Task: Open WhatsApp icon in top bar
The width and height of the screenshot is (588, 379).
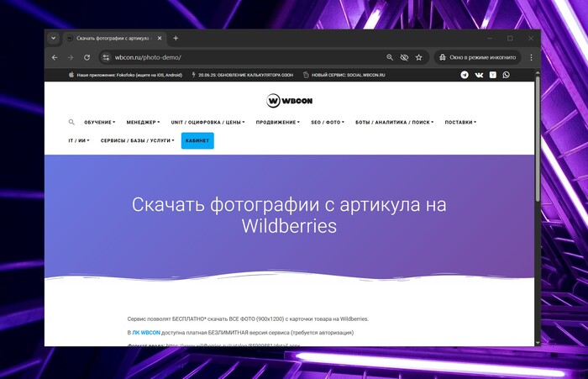Action: point(506,75)
